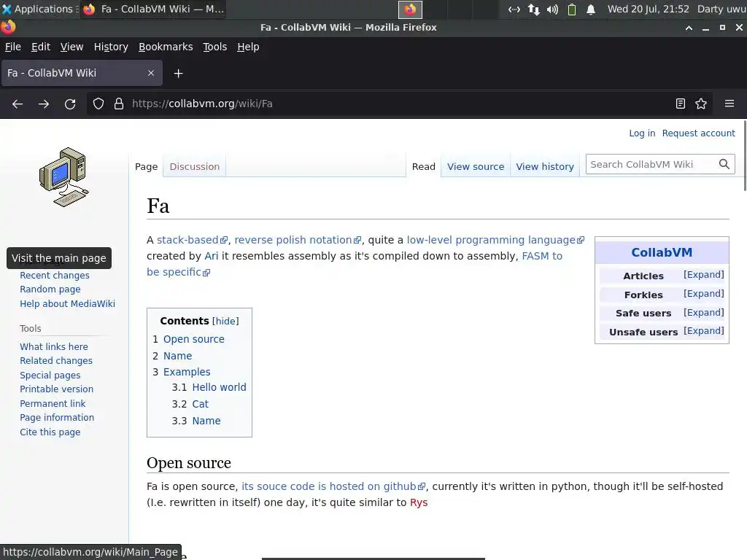The height and width of the screenshot is (560, 747).
Task: Open a new tab with plus button
Action: pos(178,74)
